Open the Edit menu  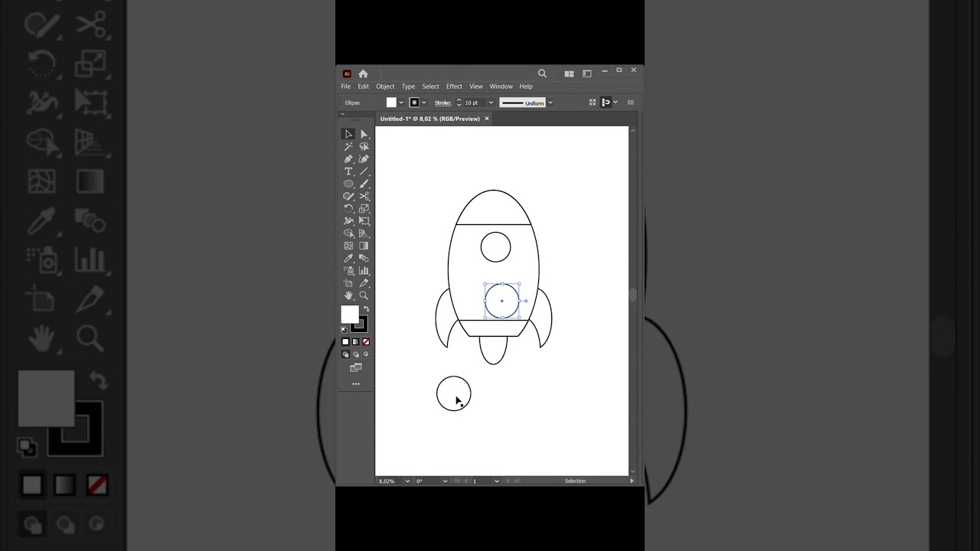(364, 86)
